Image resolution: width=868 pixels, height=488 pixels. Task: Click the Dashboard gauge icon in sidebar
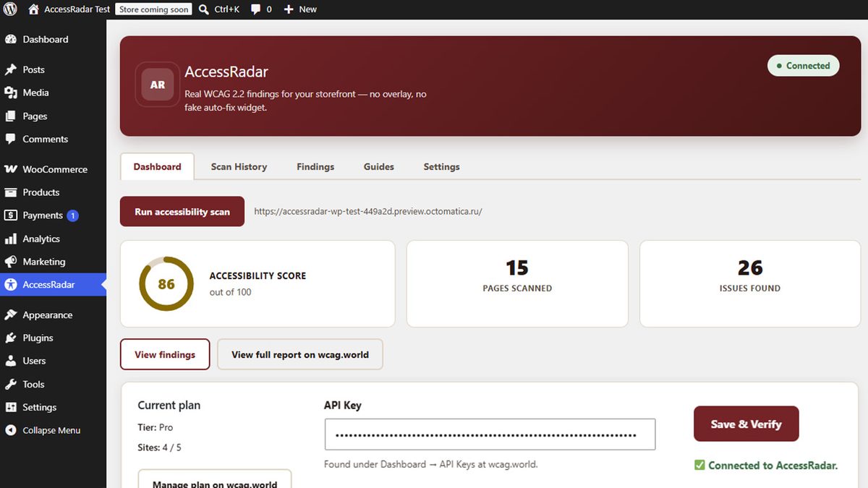(10, 40)
